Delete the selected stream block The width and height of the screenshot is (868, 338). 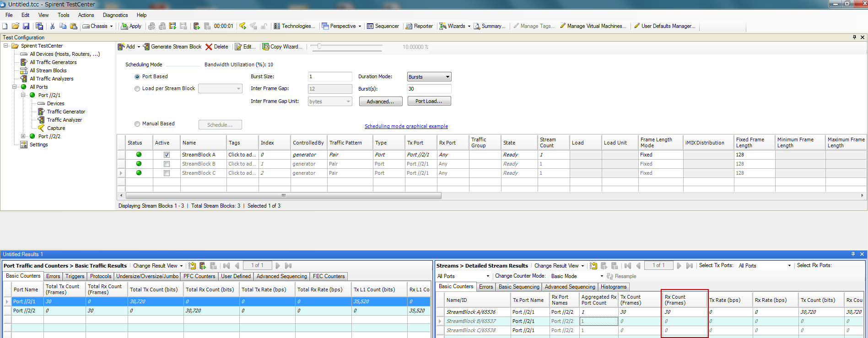click(217, 47)
